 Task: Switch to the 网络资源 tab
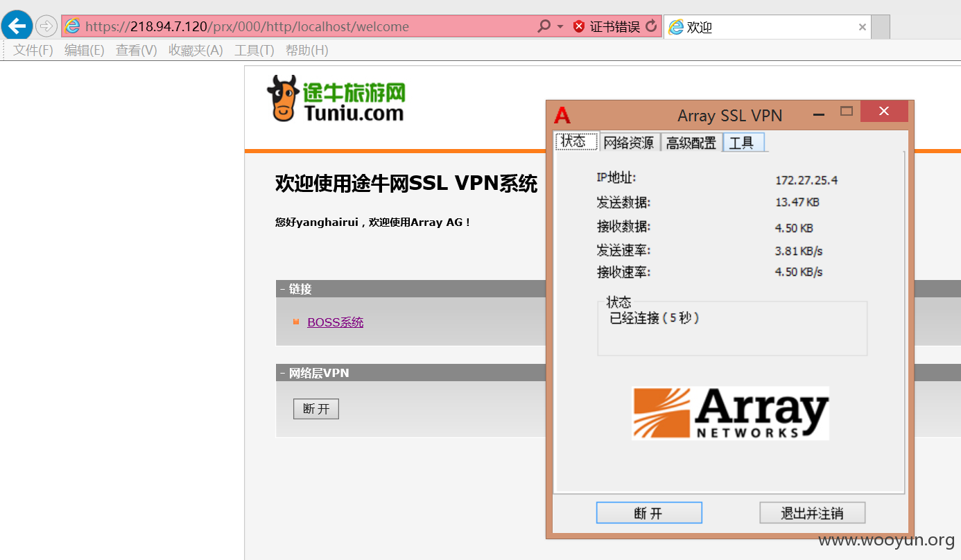[x=629, y=143]
